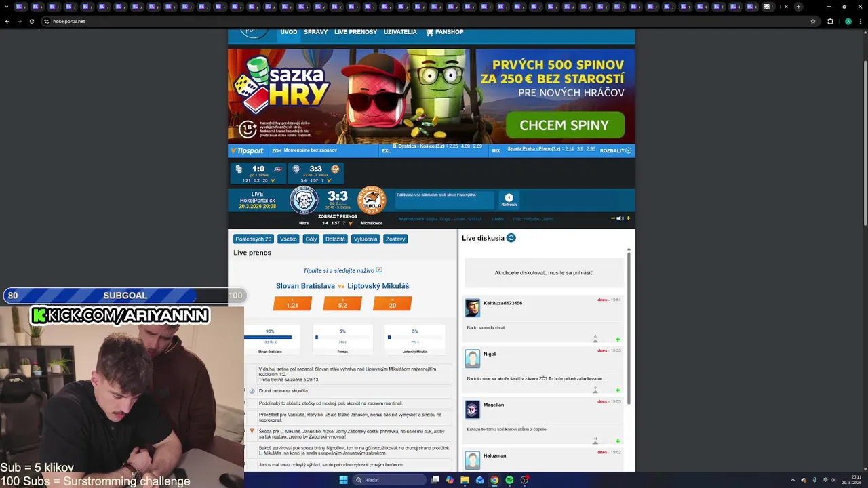The width and height of the screenshot is (868, 488).
Task: Lower volume with the yellow minus
Action: [613, 218]
